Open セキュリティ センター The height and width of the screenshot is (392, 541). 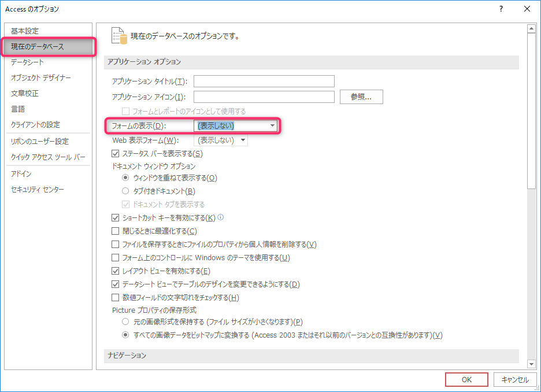pyautogui.click(x=49, y=190)
